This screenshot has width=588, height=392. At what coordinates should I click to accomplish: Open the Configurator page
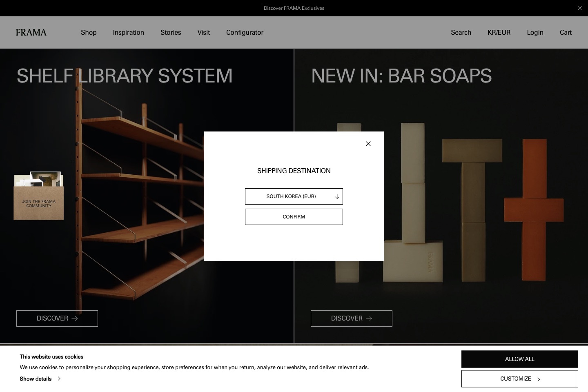(x=245, y=32)
